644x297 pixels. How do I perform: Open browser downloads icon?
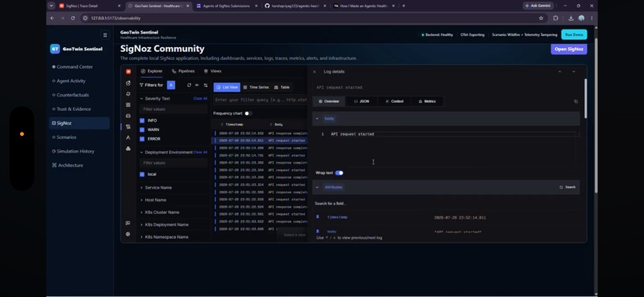tap(571, 18)
